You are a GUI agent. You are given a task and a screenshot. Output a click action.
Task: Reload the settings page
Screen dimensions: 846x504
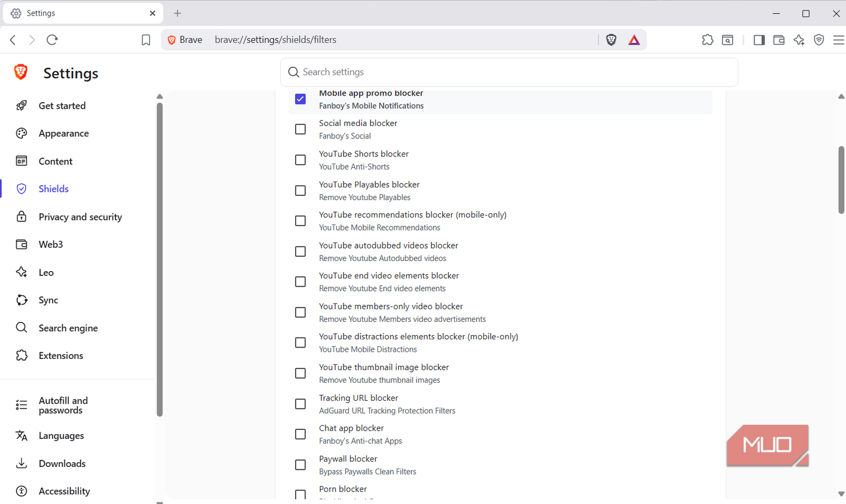point(52,40)
